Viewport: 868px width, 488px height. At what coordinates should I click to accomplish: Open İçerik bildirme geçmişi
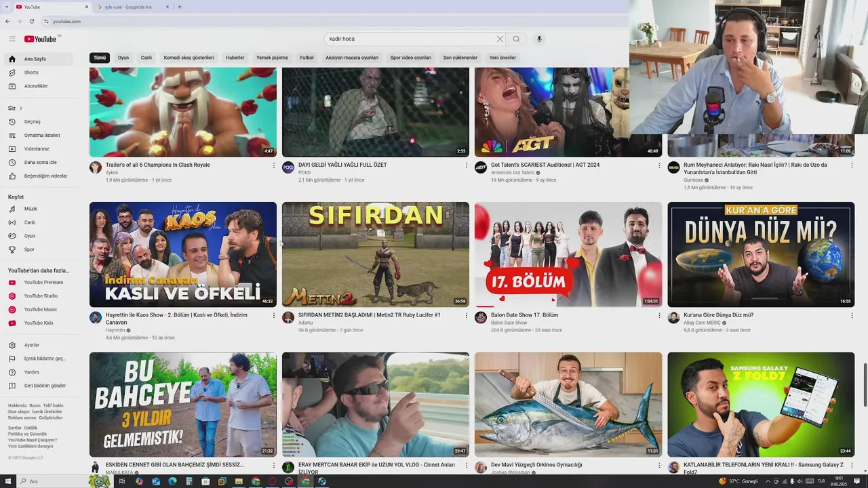[x=39, y=359]
